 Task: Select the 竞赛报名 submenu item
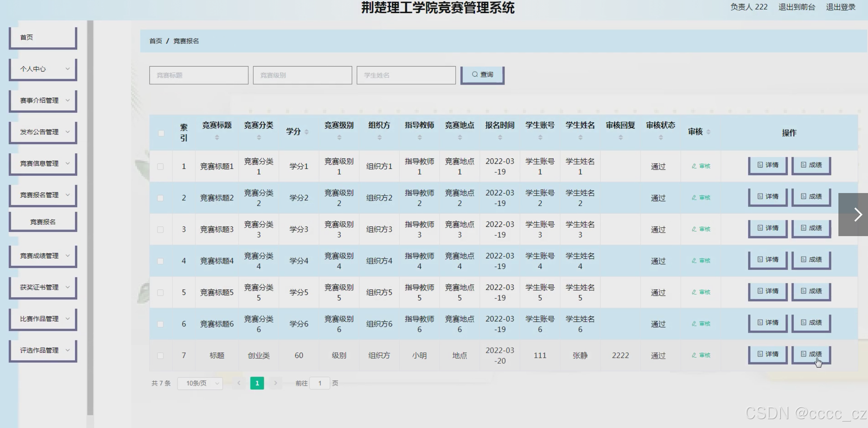tap(43, 222)
